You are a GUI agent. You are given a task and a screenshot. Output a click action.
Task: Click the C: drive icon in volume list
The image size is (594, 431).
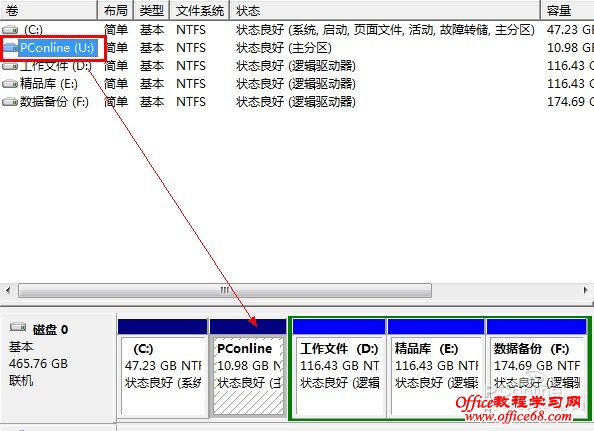[x=10, y=30]
